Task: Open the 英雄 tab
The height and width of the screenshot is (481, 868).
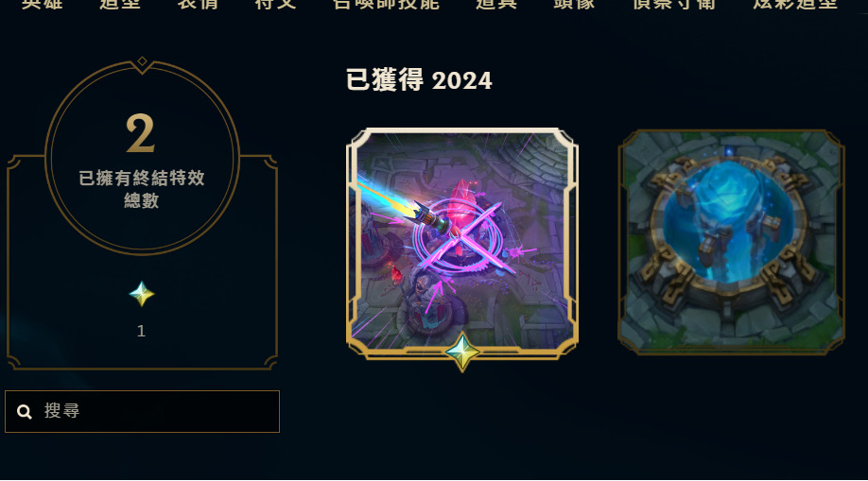Action: pos(42,5)
